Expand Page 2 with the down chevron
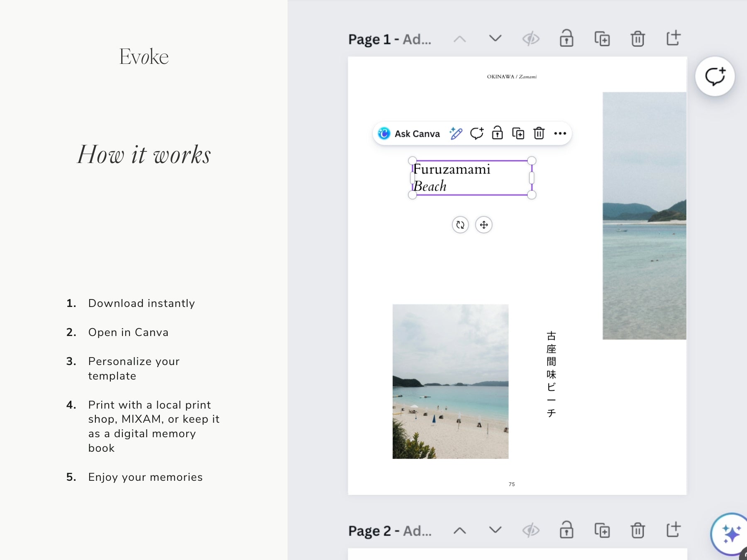This screenshot has height=560, width=747. (494, 531)
